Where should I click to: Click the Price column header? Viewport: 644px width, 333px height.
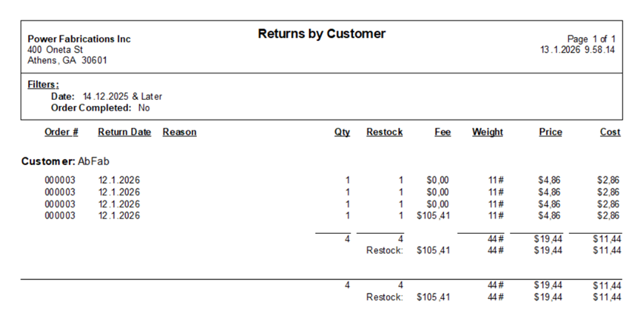point(550,132)
